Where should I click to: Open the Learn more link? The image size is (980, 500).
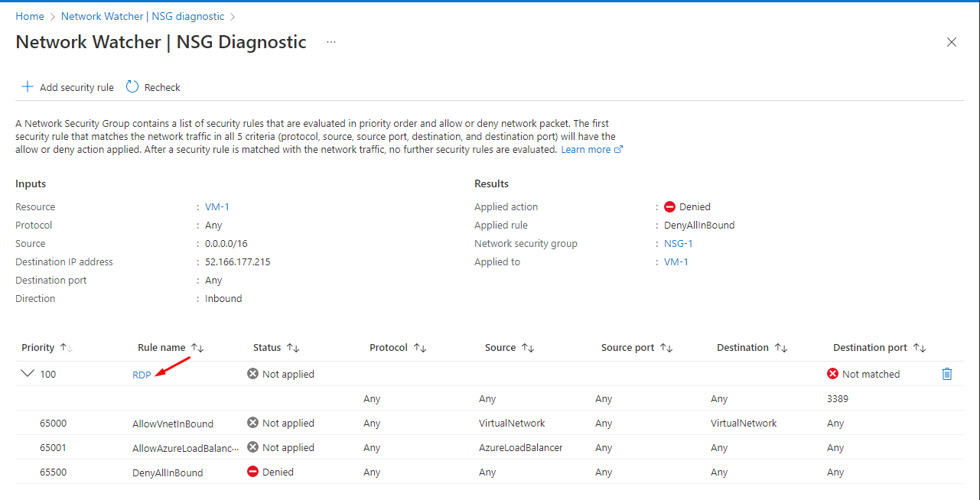click(592, 150)
